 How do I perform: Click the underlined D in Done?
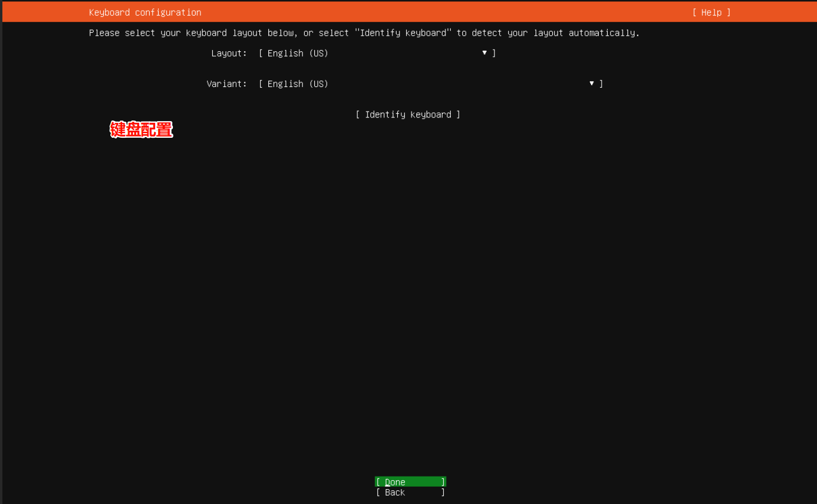pos(388,482)
